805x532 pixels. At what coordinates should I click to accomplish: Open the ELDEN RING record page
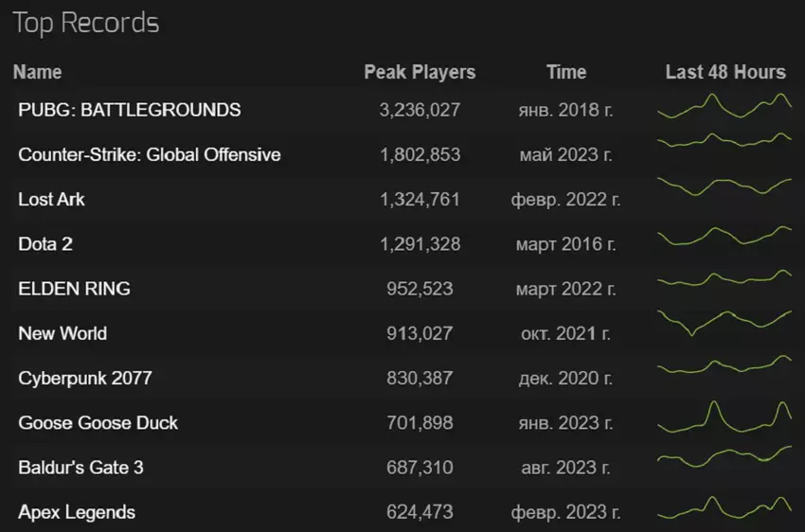point(74,289)
